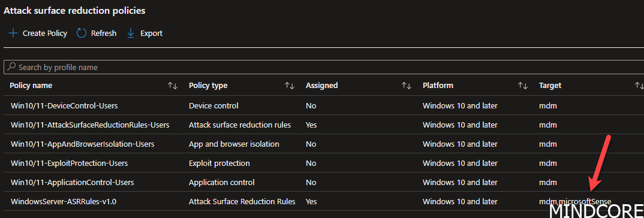The height and width of the screenshot is (218, 644).
Task: Click the Assigned column header
Action: 321,86
